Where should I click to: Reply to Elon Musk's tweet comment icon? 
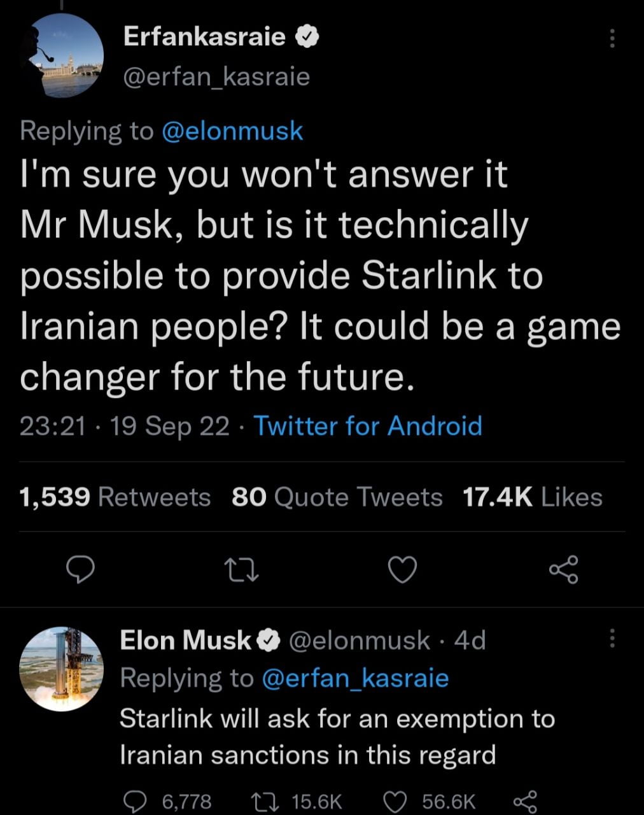coord(134,800)
